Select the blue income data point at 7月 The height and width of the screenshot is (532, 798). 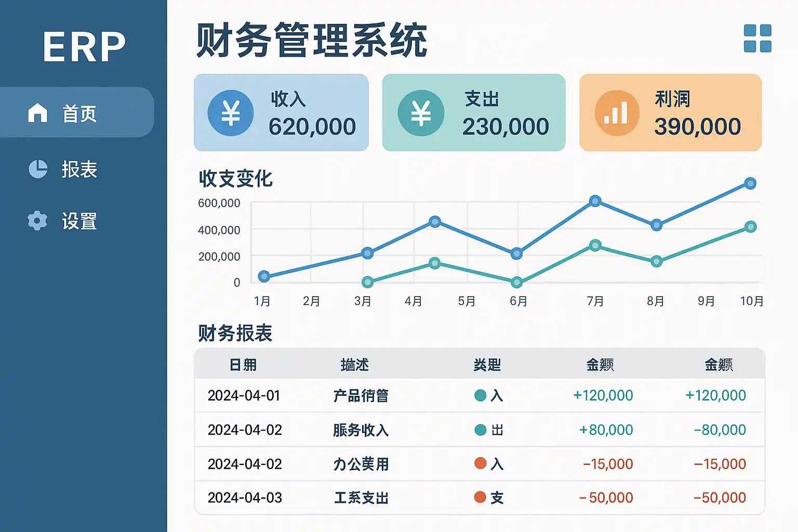click(x=595, y=201)
